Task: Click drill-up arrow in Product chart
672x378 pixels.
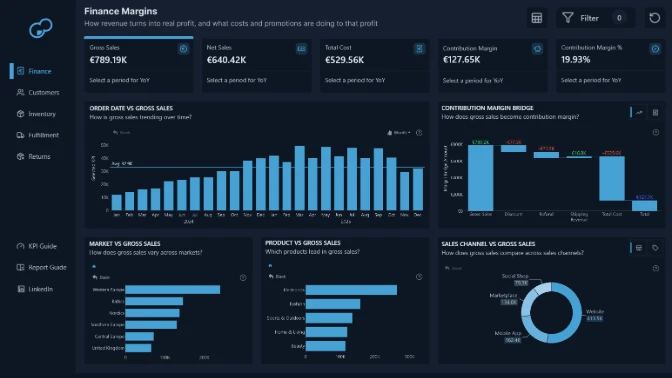Action: pyautogui.click(x=270, y=266)
